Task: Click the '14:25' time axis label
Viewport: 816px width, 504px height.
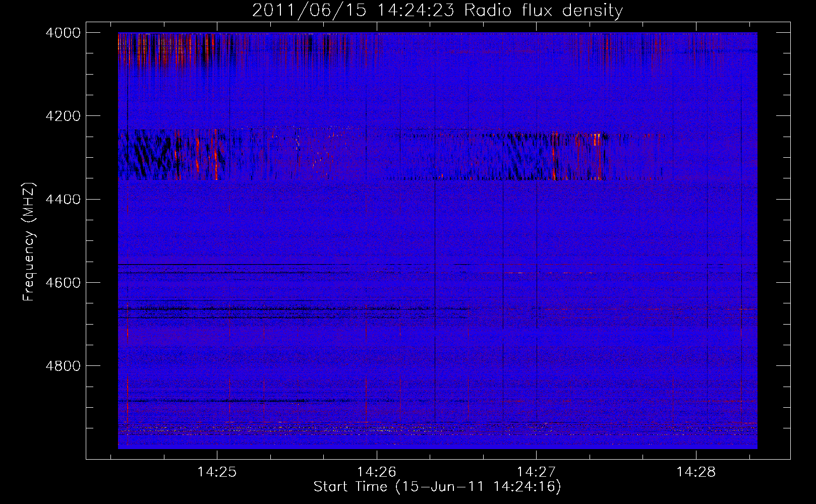Action: [x=217, y=472]
